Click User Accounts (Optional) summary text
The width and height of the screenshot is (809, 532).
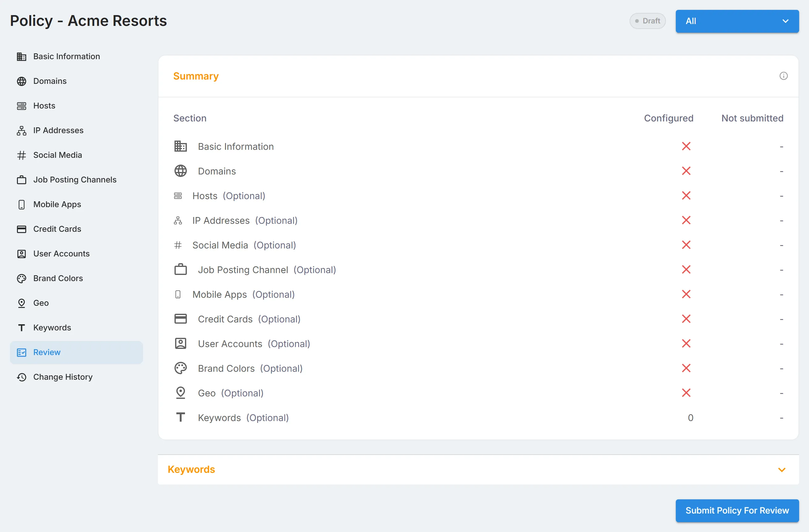coord(254,344)
